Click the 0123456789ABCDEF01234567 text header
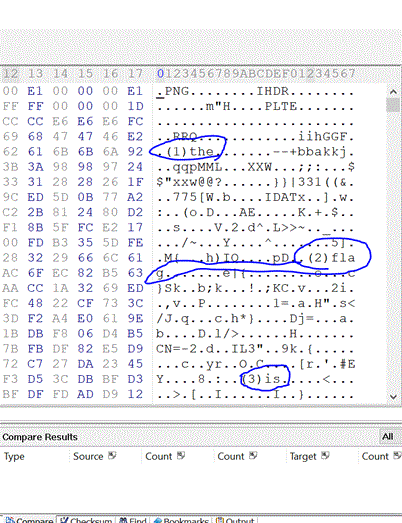This screenshot has width=402, height=523. pyautogui.click(x=256, y=73)
